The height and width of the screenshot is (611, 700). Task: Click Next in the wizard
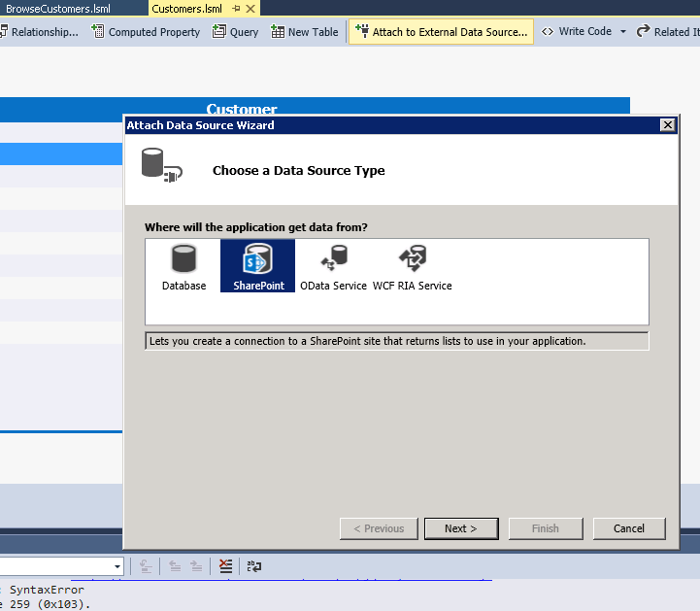461,528
